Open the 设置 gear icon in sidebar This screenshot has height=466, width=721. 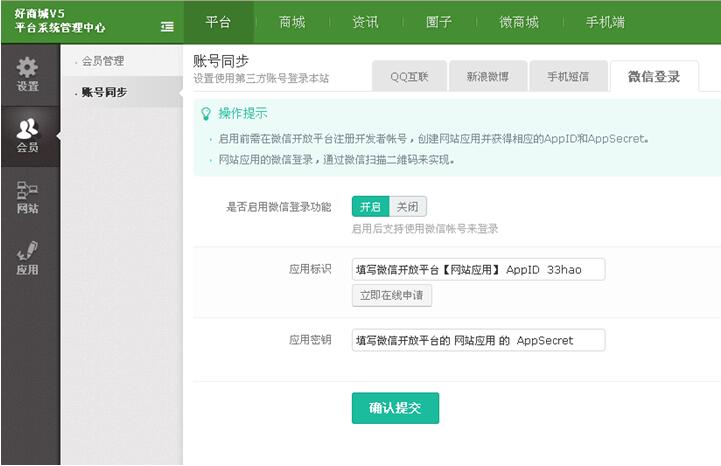pos(27,68)
